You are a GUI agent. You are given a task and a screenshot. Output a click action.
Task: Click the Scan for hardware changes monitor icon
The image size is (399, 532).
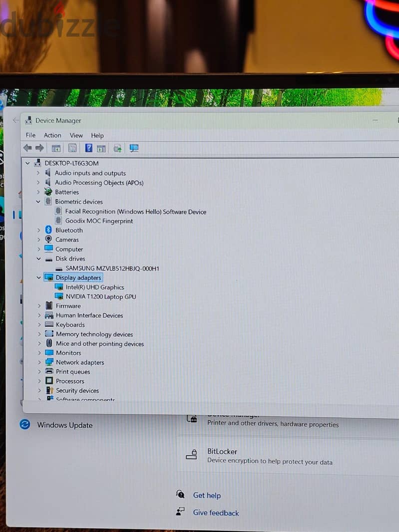click(134, 148)
